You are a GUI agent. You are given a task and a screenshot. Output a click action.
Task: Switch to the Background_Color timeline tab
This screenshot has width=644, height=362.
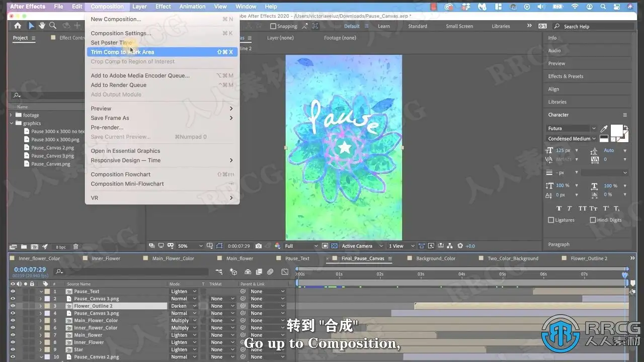(x=435, y=258)
